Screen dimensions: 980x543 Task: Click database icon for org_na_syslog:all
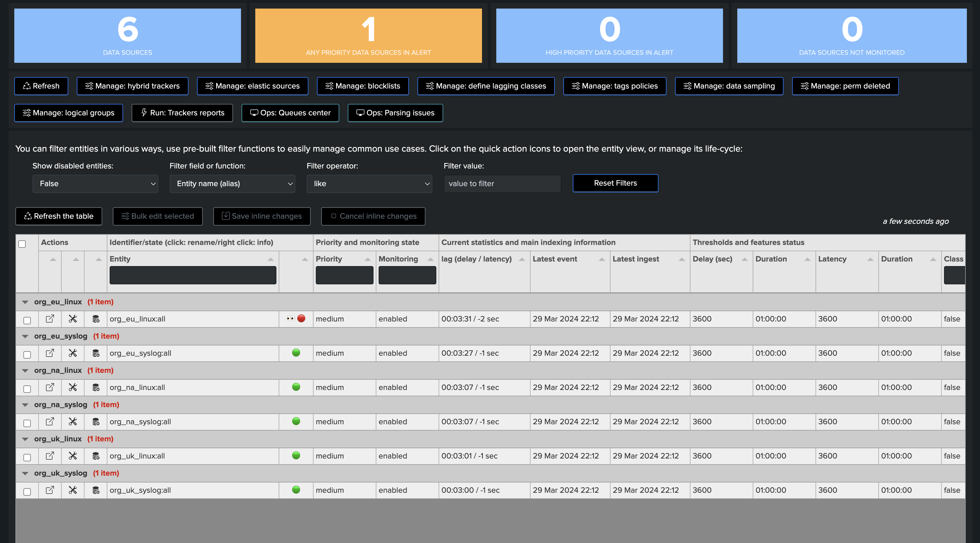point(95,421)
